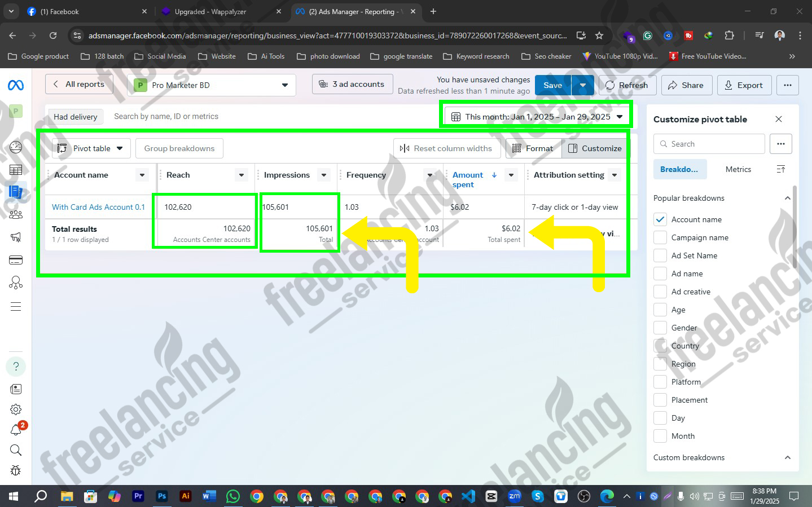Open the With Card Ads Account 0.1 link
812x507 pixels.
[98, 207]
